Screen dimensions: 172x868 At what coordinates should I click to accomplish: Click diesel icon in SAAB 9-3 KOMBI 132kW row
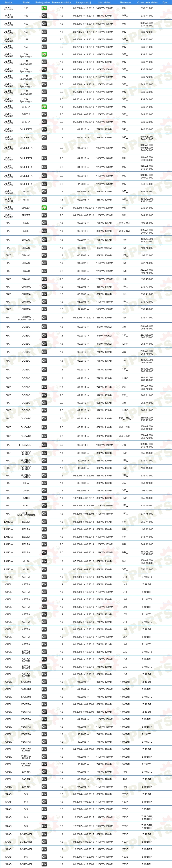(44, 849)
